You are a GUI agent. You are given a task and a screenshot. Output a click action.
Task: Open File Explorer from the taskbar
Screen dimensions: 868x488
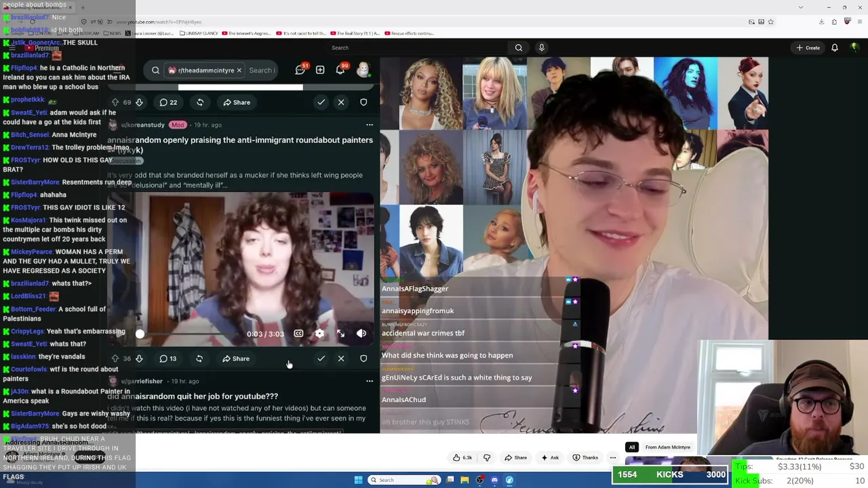pyautogui.click(x=465, y=480)
